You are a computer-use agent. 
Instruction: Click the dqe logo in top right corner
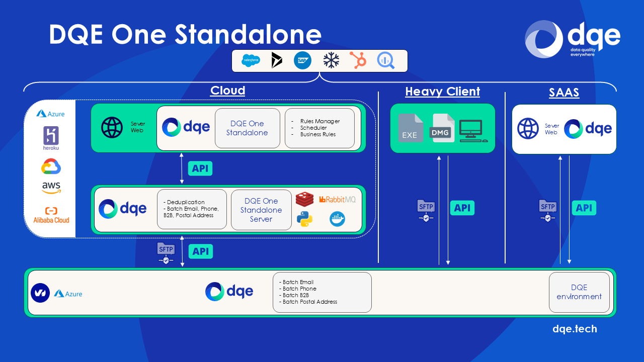pyautogui.click(x=573, y=39)
